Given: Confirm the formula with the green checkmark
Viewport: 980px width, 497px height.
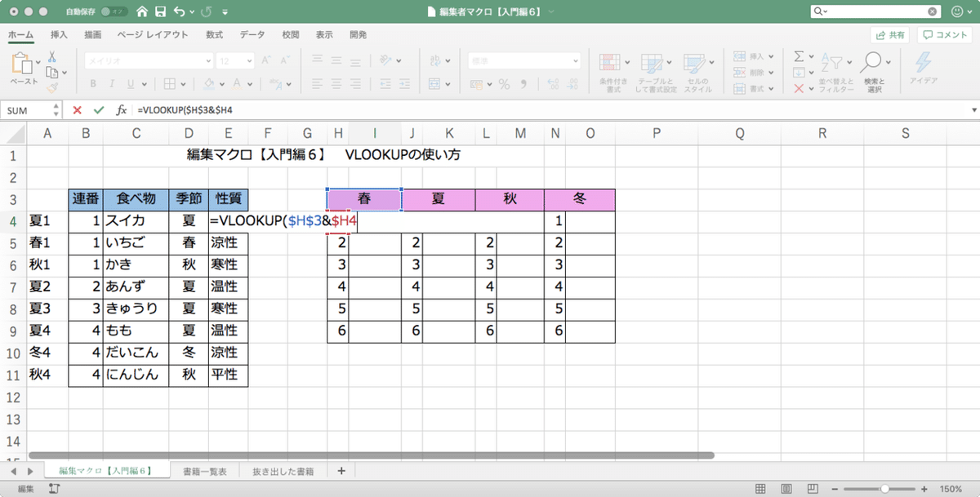Looking at the screenshot, I should (99, 109).
